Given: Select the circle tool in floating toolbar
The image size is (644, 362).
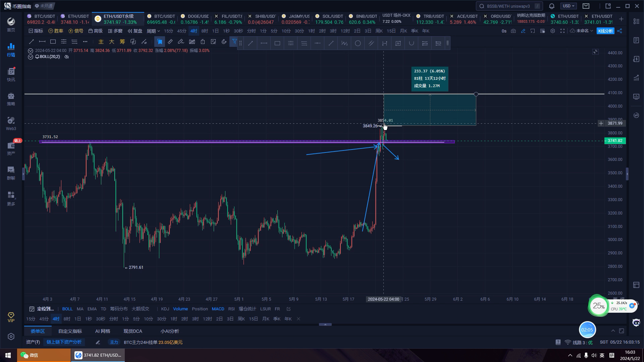Looking at the screenshot, I should click(358, 43).
